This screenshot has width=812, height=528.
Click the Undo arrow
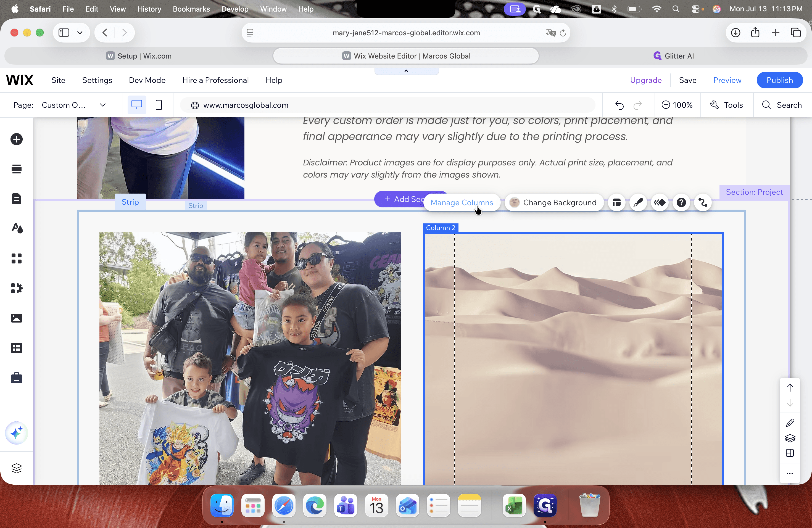tap(619, 105)
